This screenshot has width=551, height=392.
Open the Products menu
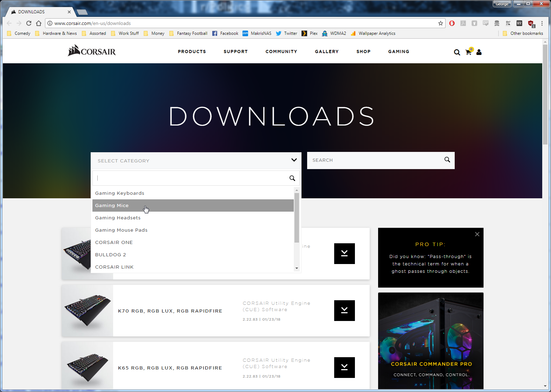(x=192, y=51)
